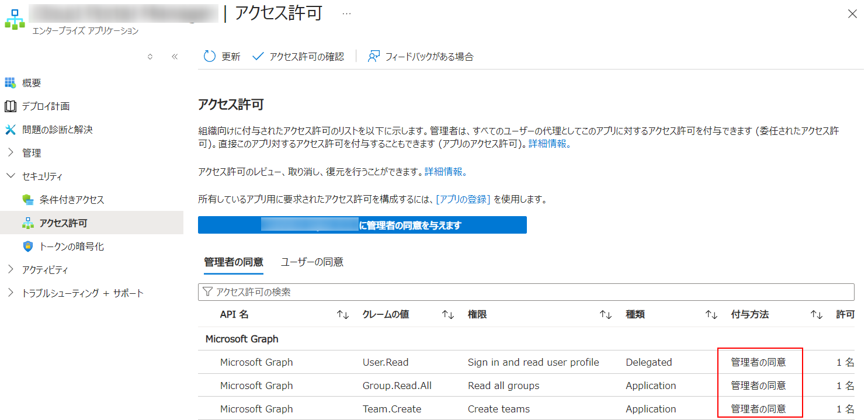Viewport: 868px width, 420px height.
Task: Click Create teams permission text
Action: pos(499,409)
